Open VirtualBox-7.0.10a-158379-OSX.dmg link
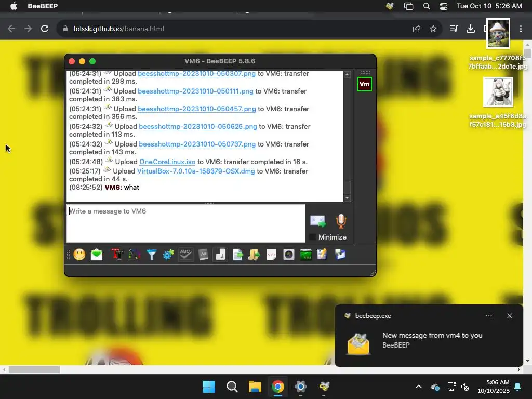This screenshot has width=532, height=399. point(196,171)
